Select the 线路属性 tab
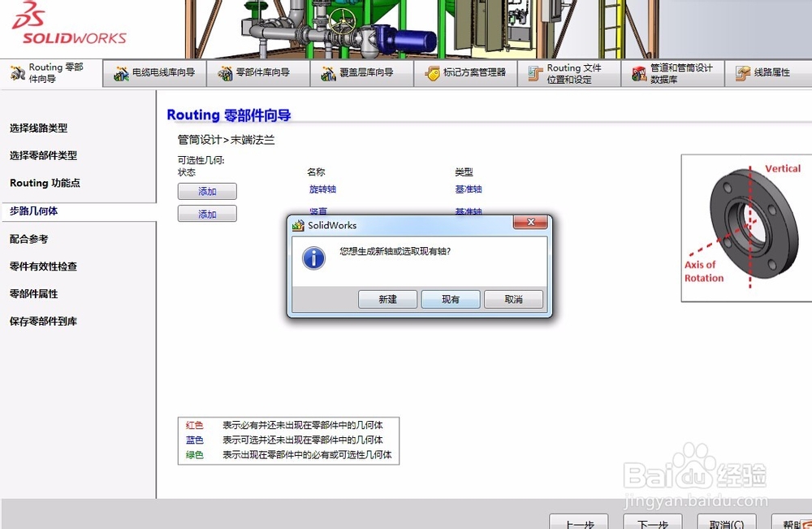 pyautogui.click(x=768, y=73)
